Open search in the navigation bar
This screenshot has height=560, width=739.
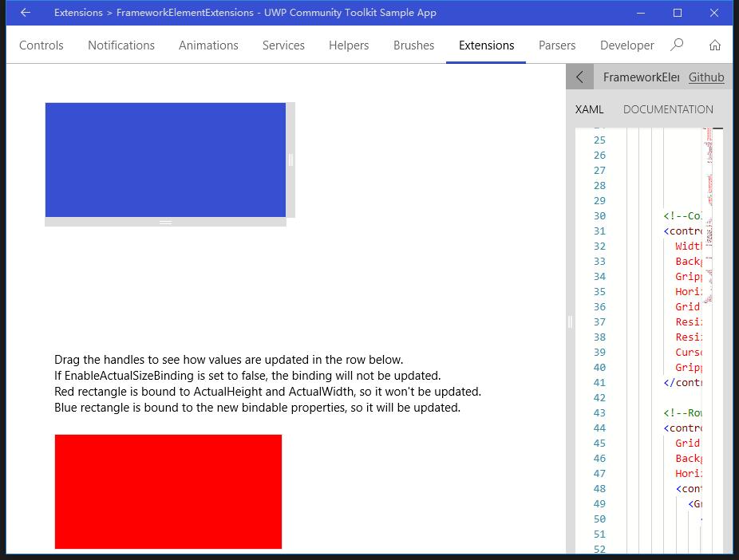[677, 45]
